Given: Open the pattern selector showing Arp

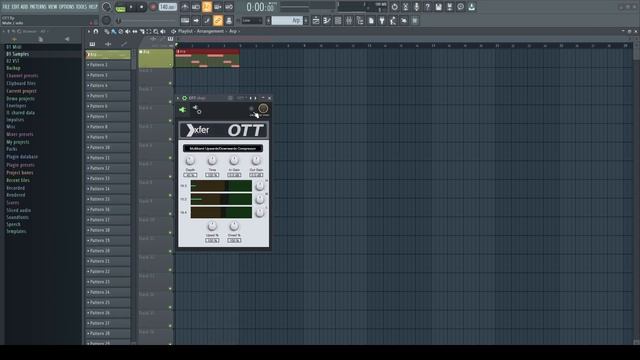Looking at the screenshot, I should pos(288,20).
